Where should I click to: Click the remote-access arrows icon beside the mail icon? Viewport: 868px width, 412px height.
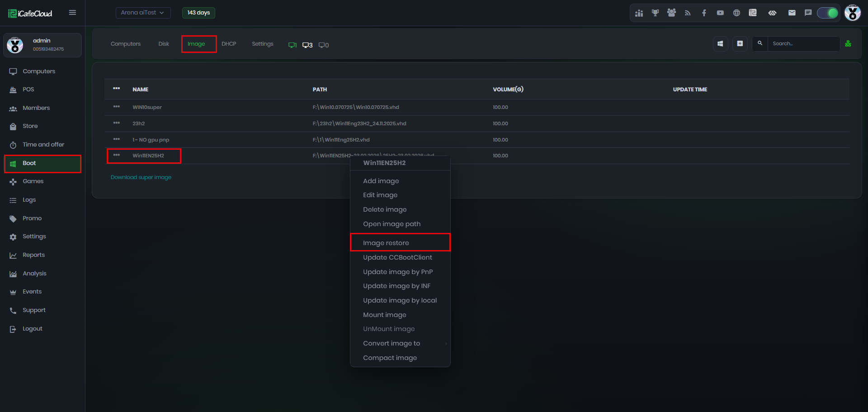[x=772, y=13]
